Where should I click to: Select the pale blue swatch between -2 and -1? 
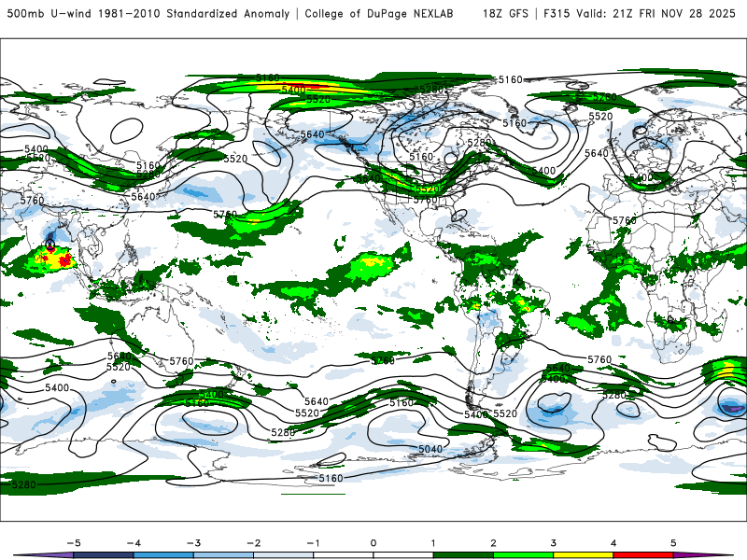click(x=284, y=555)
